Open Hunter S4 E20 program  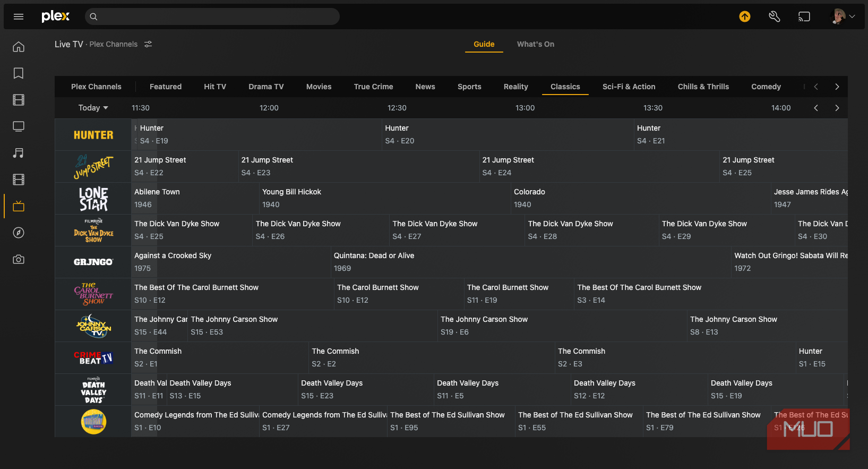tap(508, 135)
